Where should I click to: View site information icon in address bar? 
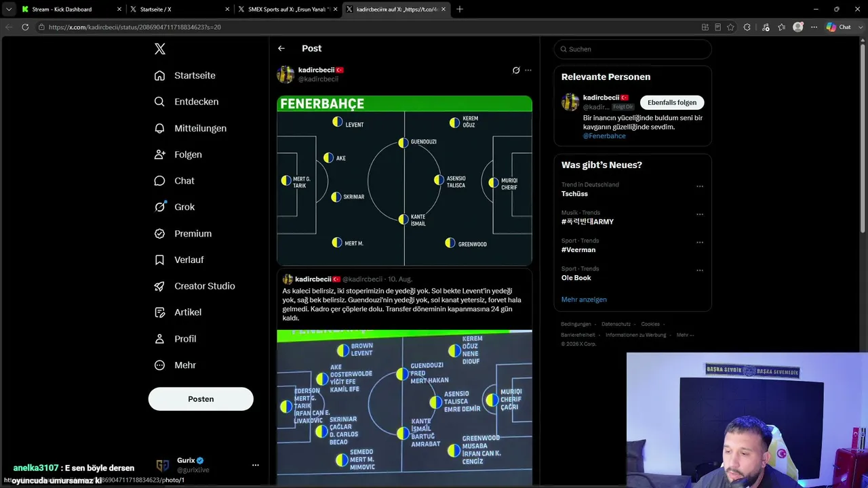click(41, 27)
